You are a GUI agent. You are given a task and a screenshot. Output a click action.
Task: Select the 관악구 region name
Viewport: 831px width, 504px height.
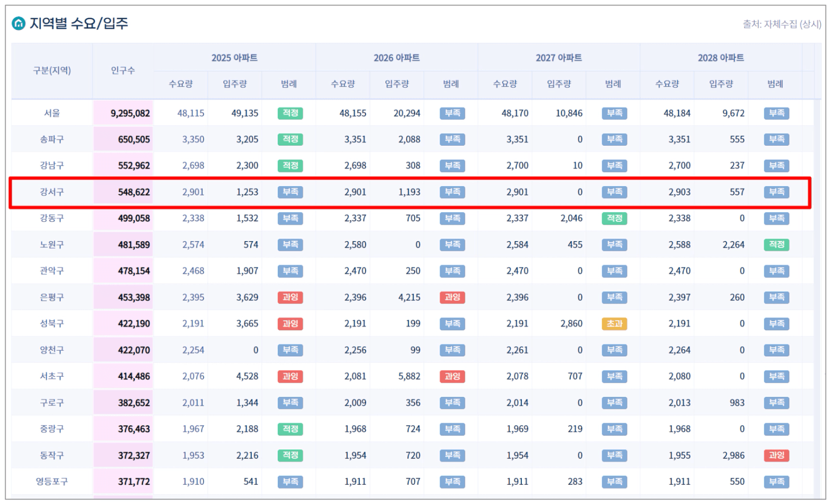(52, 271)
